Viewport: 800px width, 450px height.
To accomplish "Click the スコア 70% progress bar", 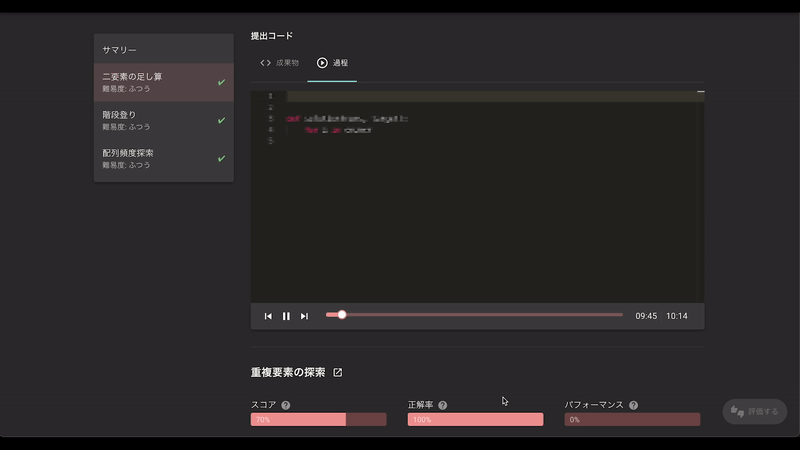I will tap(318, 419).
